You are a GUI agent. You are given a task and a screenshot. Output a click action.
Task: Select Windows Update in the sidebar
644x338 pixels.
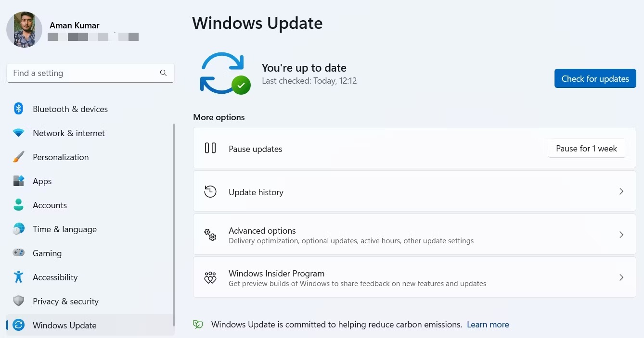90,325
